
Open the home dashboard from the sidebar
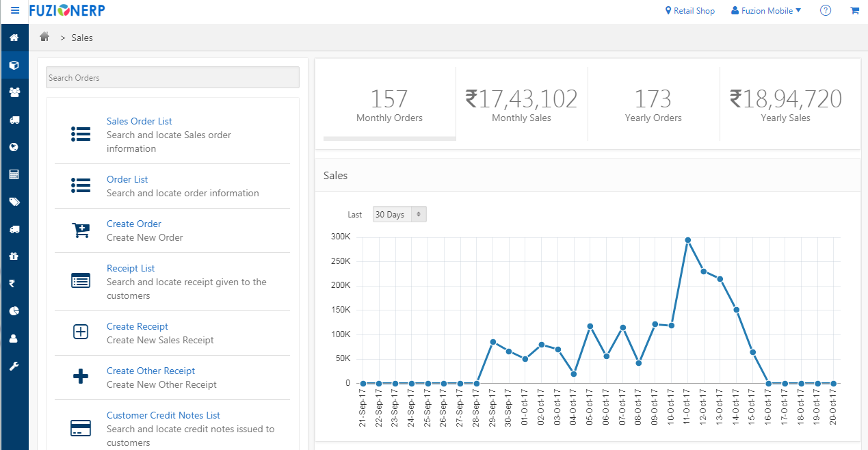pos(14,38)
